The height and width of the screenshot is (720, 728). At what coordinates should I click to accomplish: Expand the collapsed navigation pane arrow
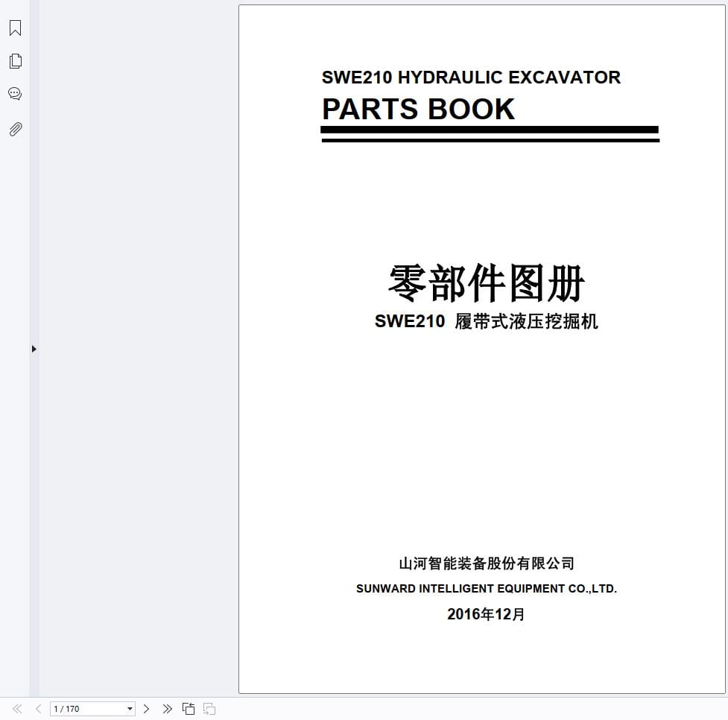[34, 349]
